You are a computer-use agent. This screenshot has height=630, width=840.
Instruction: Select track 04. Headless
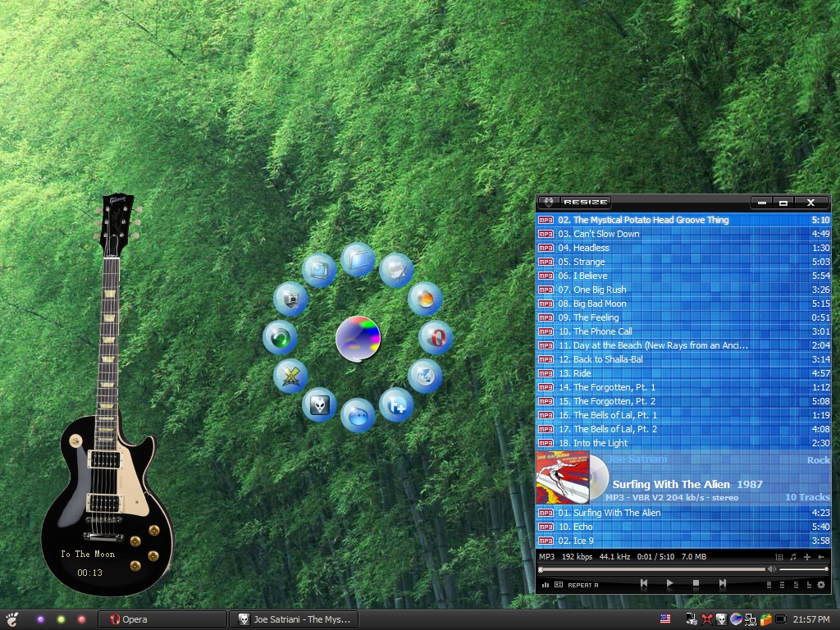pyautogui.click(x=683, y=248)
